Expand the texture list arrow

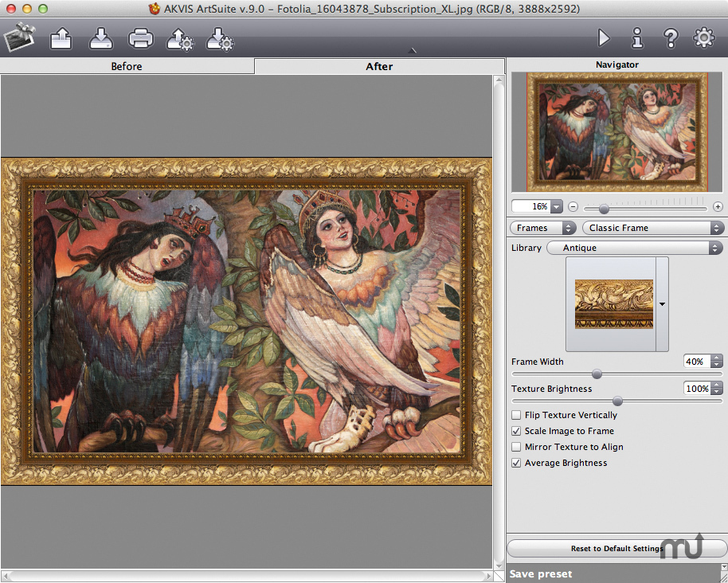pos(662,304)
